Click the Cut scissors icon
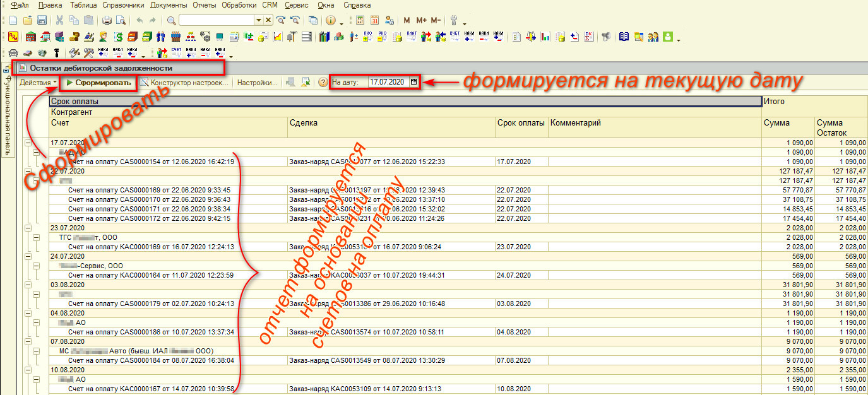The height and width of the screenshot is (395, 868). (60, 20)
